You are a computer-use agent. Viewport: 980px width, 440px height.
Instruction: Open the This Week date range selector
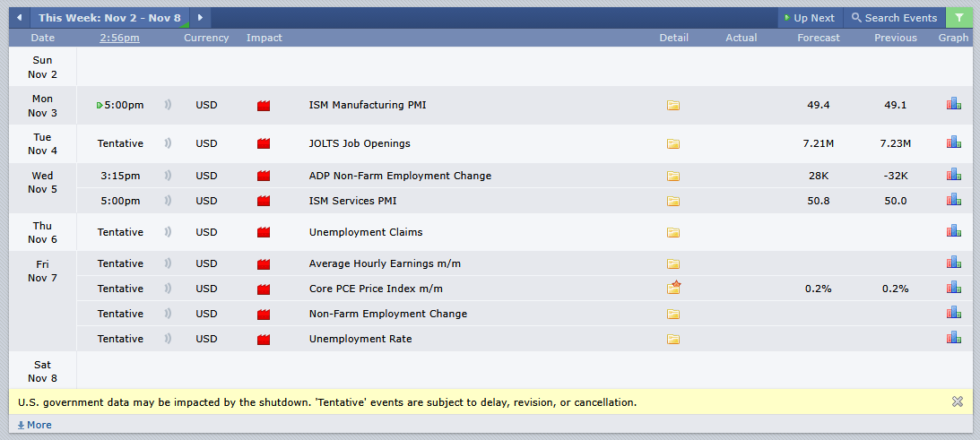tap(109, 18)
